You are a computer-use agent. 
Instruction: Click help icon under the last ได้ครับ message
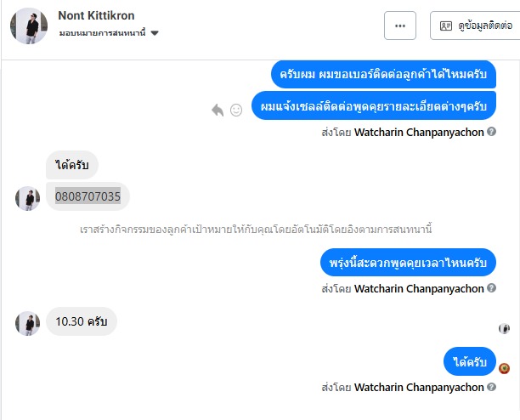[492, 387]
